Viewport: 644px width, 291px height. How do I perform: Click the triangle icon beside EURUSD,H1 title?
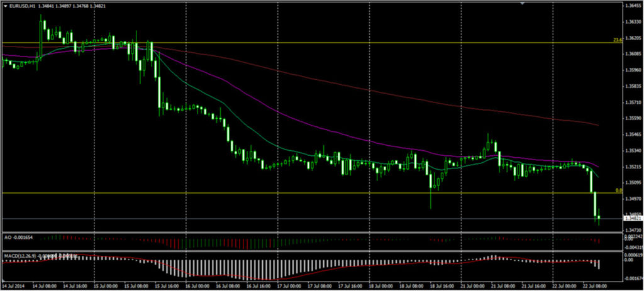[x=4, y=6]
